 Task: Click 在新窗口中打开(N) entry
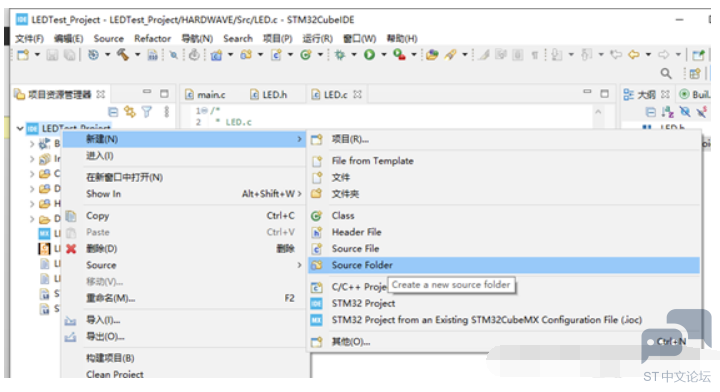(x=184, y=177)
